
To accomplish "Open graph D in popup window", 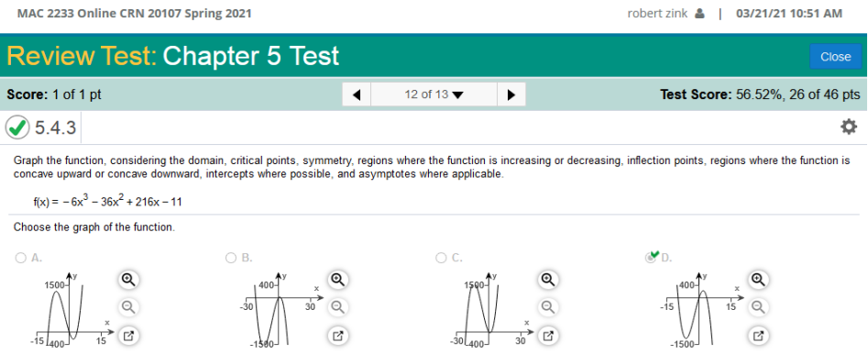I will click(x=758, y=335).
